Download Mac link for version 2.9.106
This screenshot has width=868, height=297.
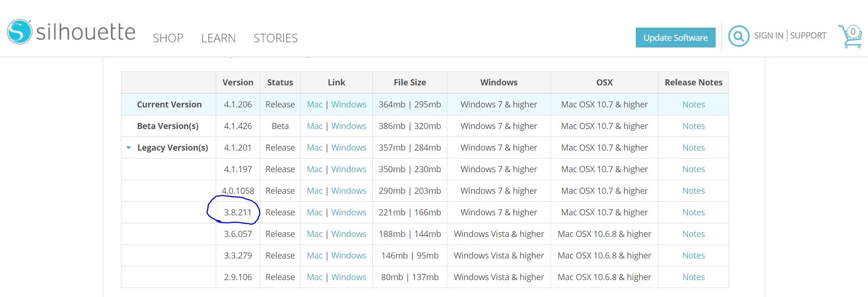[315, 277]
